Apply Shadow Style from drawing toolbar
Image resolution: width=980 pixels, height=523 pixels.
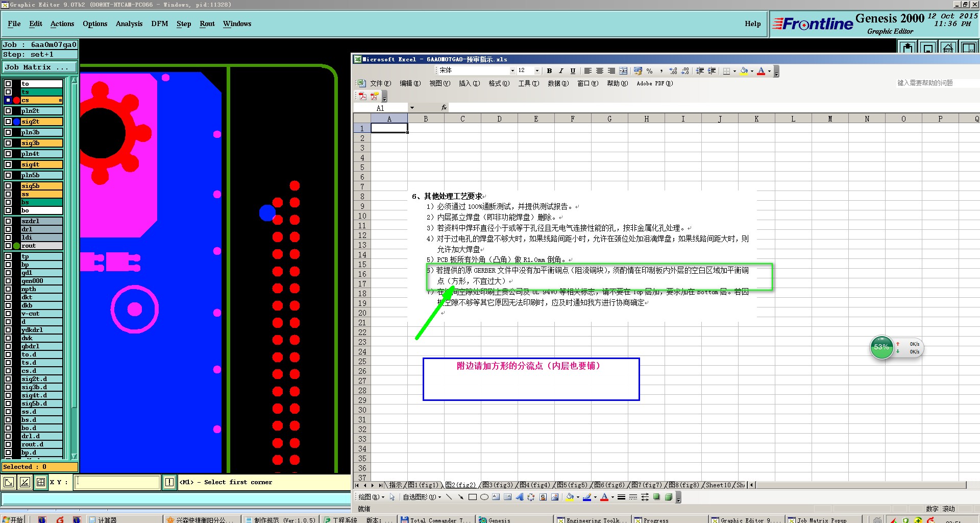click(656, 497)
